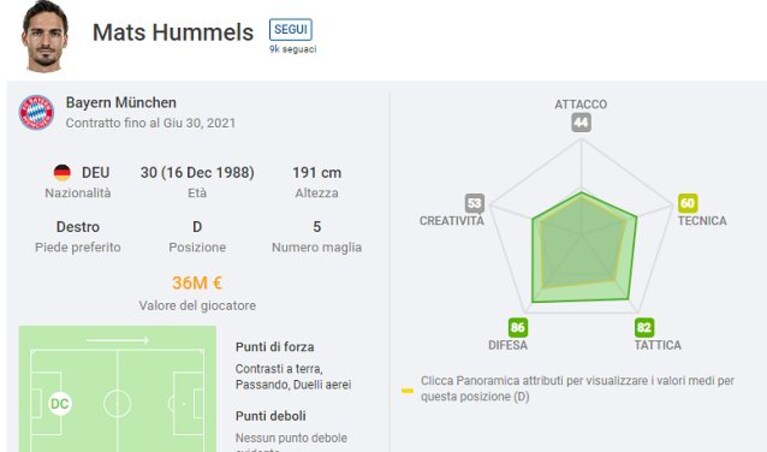This screenshot has width=767, height=452.
Task: Click the Punti deboli heading
Action: pos(271,416)
